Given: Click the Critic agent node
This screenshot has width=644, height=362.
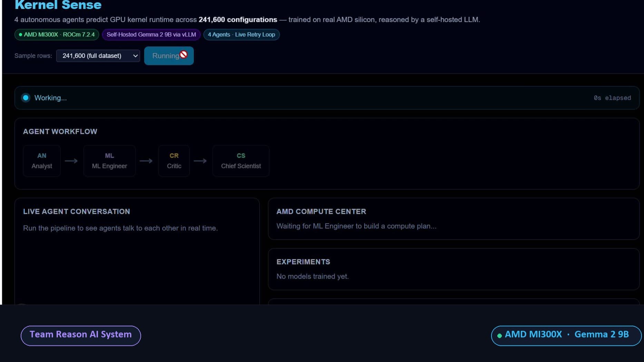Looking at the screenshot, I should [x=174, y=161].
